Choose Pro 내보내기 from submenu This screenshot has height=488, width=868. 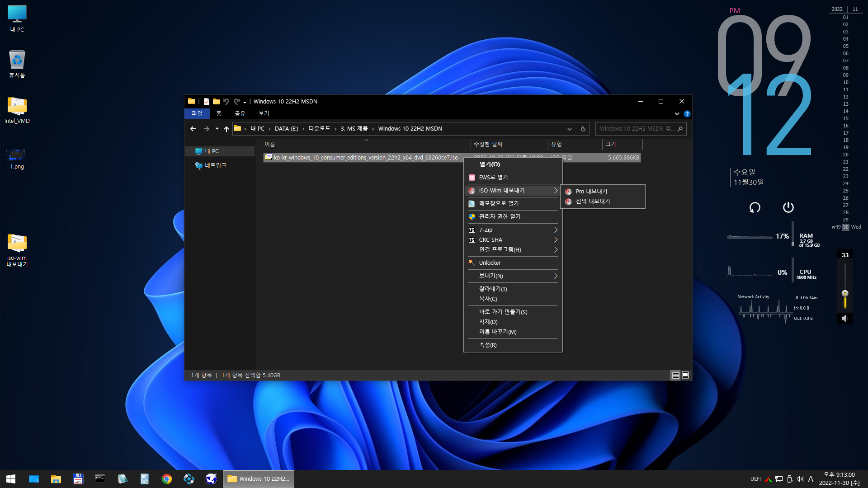coord(603,192)
